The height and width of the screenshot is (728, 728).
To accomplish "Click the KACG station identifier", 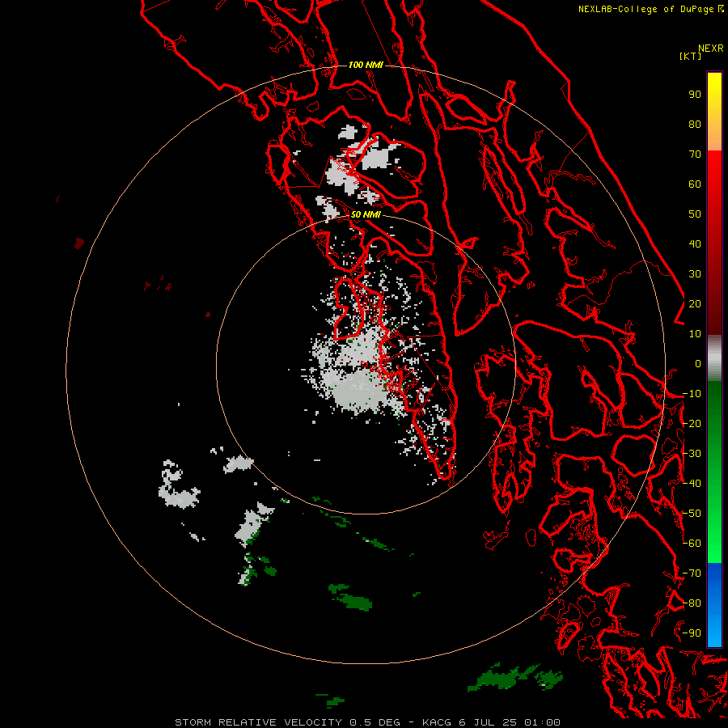I will point(438,722).
